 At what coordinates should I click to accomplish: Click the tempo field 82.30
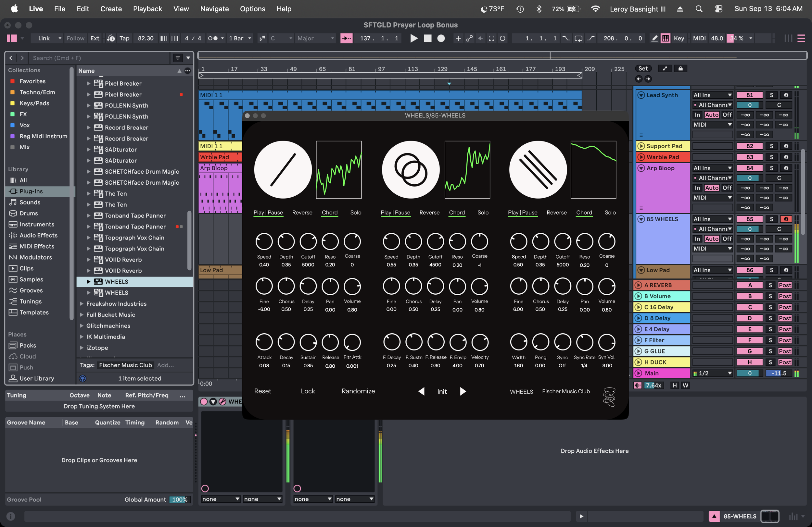pyautogui.click(x=146, y=39)
